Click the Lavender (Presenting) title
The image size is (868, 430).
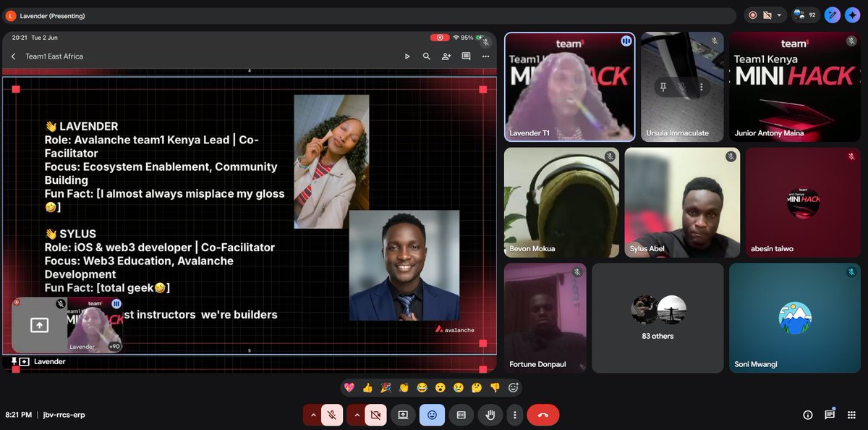(52, 15)
